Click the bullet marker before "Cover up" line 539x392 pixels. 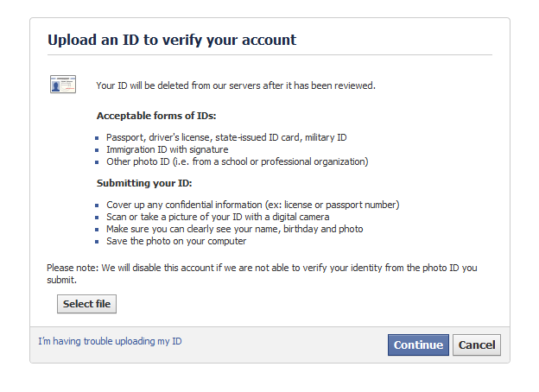(x=97, y=205)
